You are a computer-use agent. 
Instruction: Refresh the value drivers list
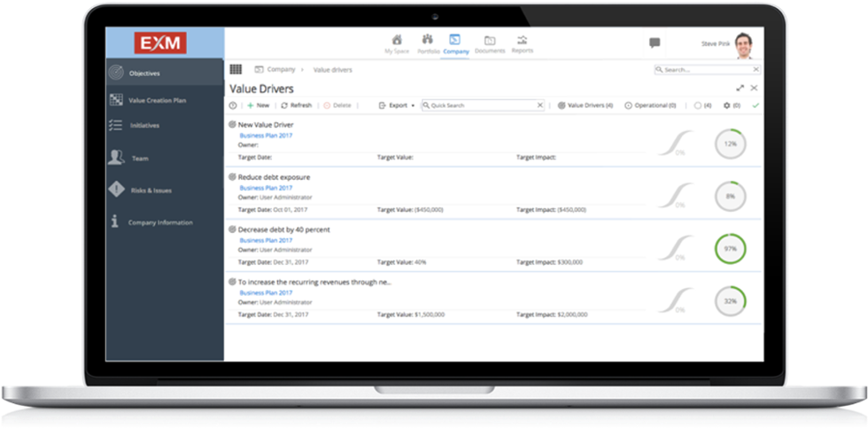pos(296,105)
